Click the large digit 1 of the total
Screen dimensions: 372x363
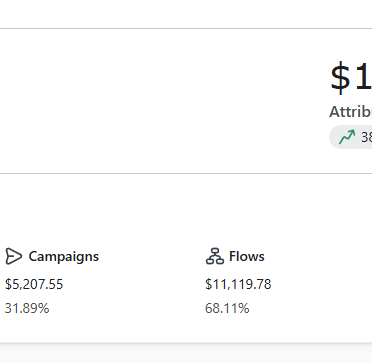pos(364,77)
